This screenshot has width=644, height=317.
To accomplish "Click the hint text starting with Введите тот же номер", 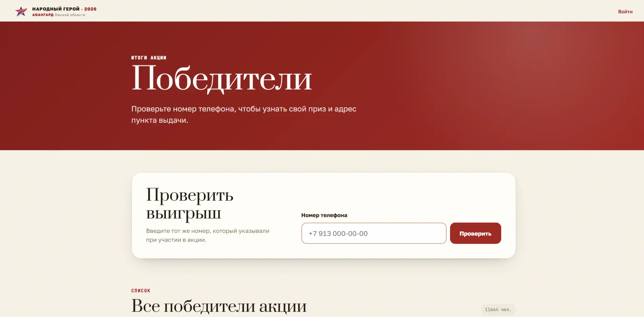I will pos(208,235).
